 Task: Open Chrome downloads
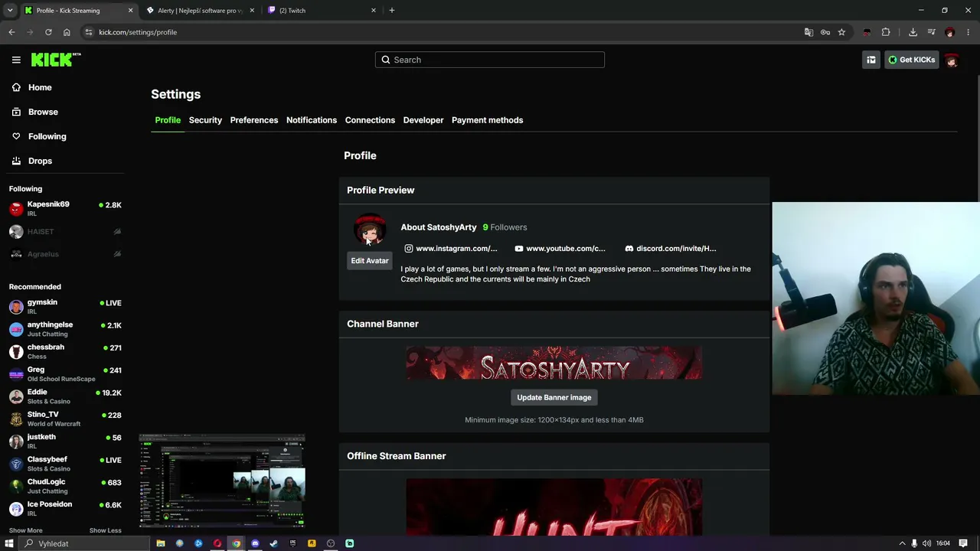(x=913, y=32)
